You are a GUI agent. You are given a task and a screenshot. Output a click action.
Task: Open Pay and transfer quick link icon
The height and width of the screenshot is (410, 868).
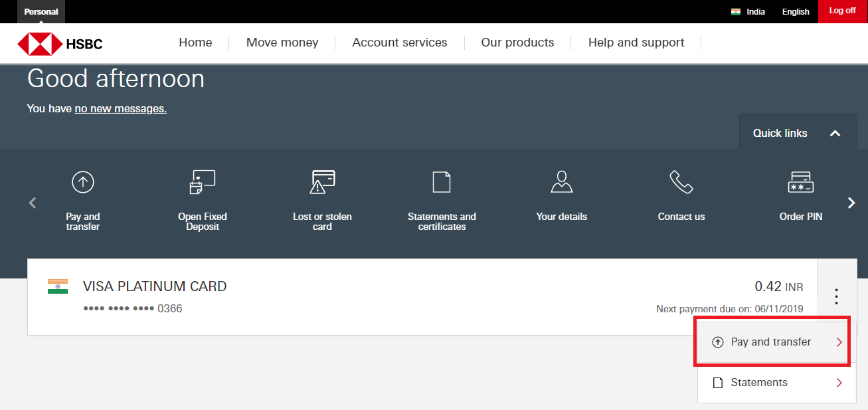pyautogui.click(x=83, y=181)
